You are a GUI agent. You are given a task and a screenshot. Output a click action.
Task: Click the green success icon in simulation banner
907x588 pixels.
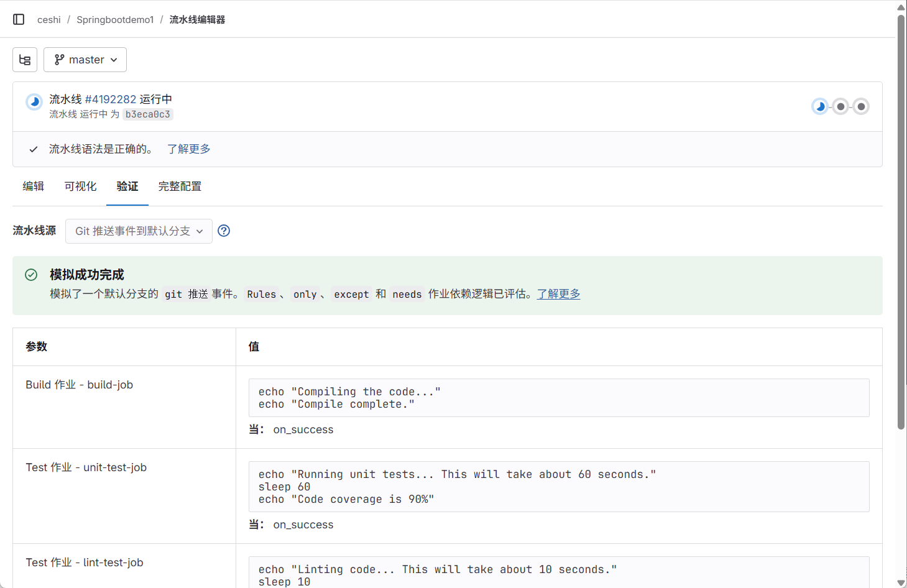pyautogui.click(x=30, y=274)
